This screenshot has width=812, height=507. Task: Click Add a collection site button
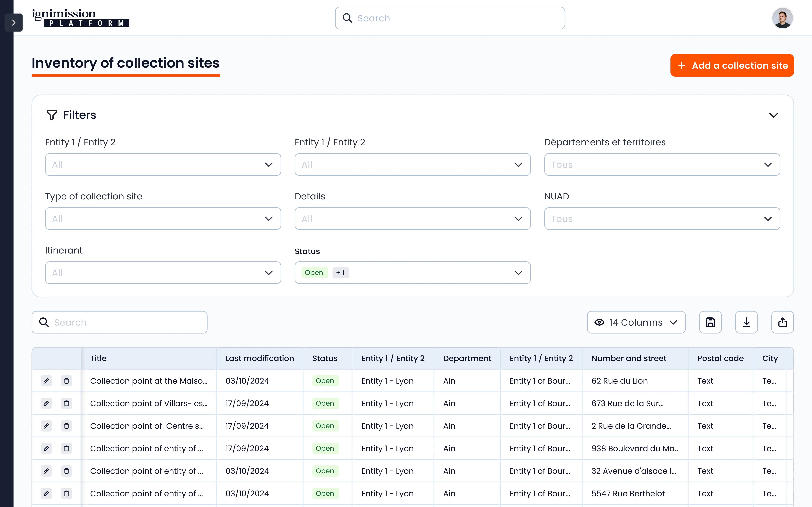pos(732,65)
